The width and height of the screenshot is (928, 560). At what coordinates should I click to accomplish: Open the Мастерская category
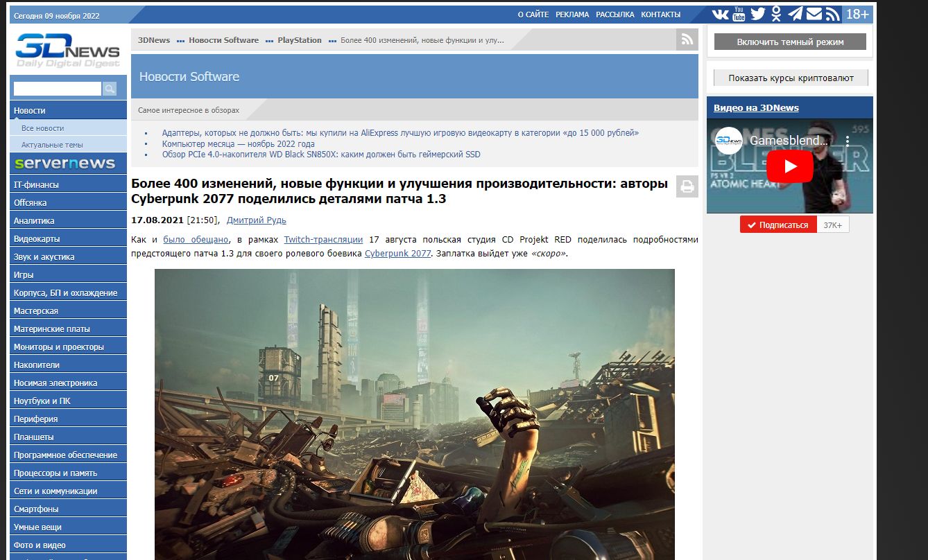[68, 310]
